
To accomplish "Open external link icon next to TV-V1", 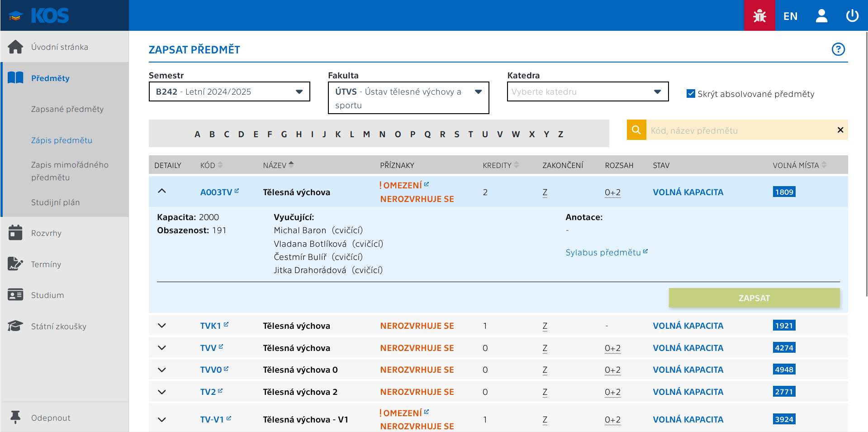I will [229, 418].
